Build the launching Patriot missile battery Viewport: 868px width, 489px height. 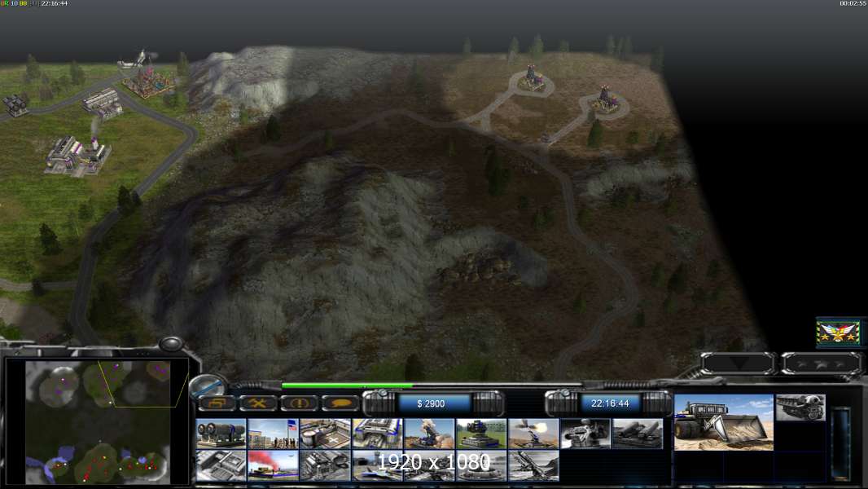point(429,433)
